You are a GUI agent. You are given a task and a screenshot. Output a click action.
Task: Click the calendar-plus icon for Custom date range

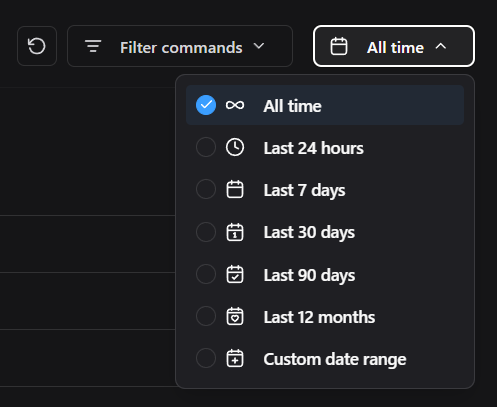235,358
